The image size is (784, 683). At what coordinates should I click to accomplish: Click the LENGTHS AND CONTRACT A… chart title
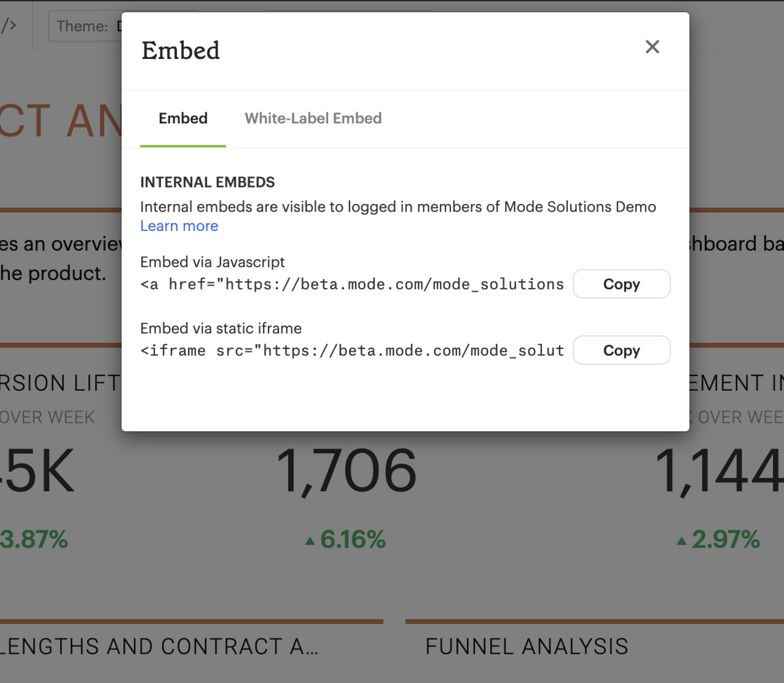point(159,647)
